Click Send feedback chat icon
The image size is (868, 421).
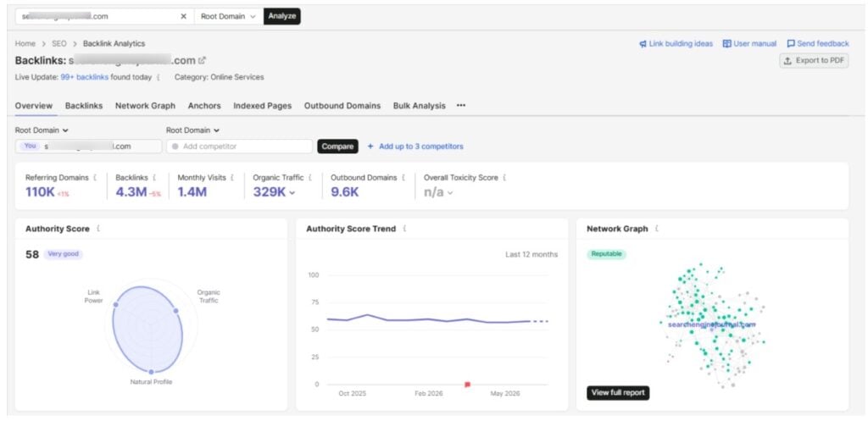[791, 44]
